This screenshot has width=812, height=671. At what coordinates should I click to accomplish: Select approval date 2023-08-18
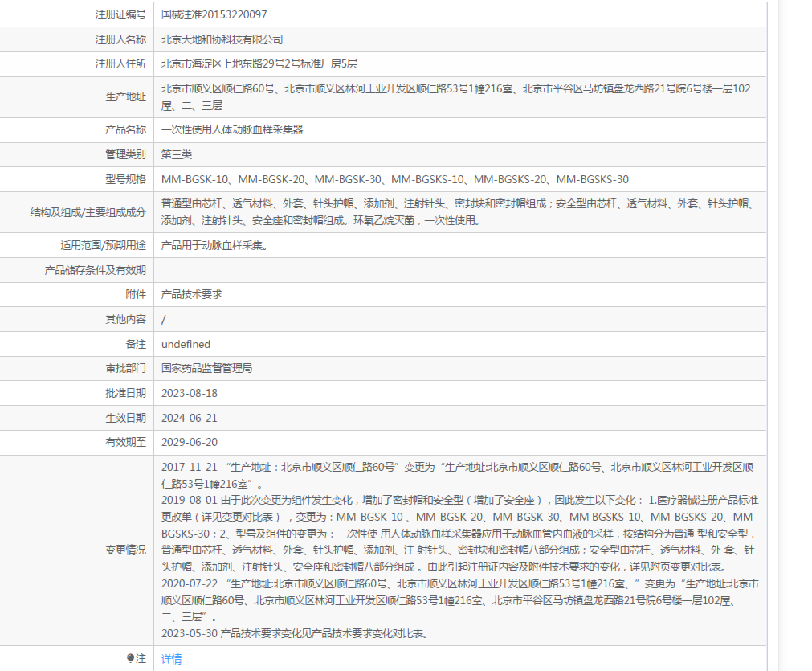coord(190,393)
